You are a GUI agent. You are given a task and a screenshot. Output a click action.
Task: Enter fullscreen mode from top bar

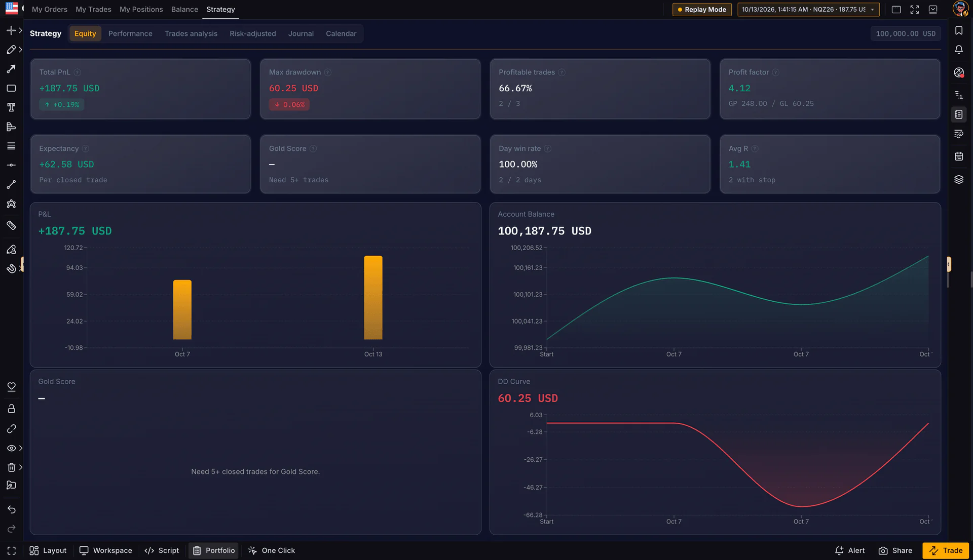pos(915,10)
